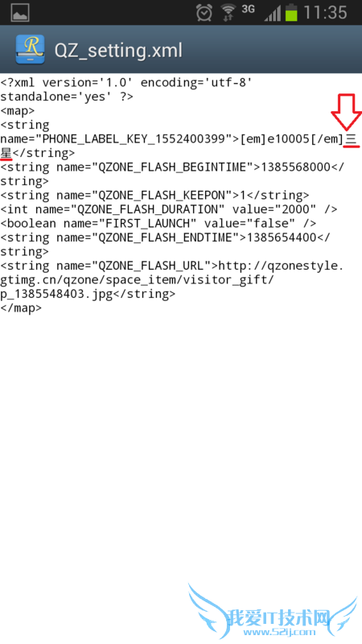Tap the green battery icon

[x=291, y=12]
